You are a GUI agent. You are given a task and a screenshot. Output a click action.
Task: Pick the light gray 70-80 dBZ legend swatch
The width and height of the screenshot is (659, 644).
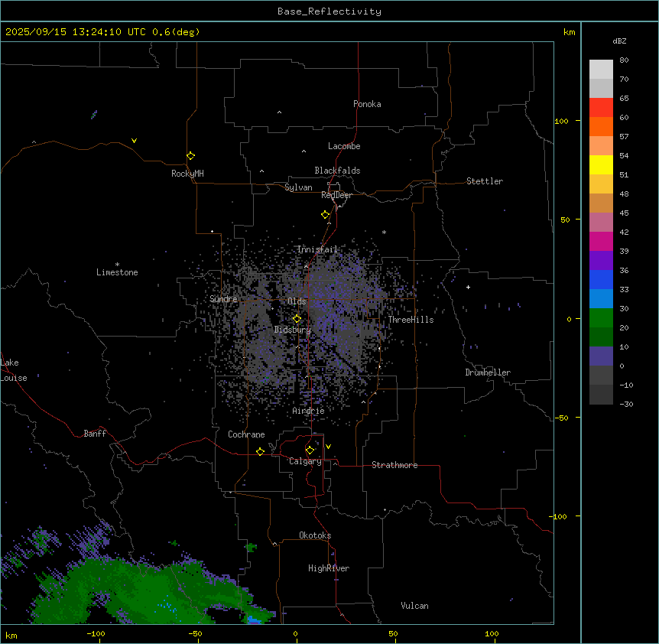tap(601, 70)
